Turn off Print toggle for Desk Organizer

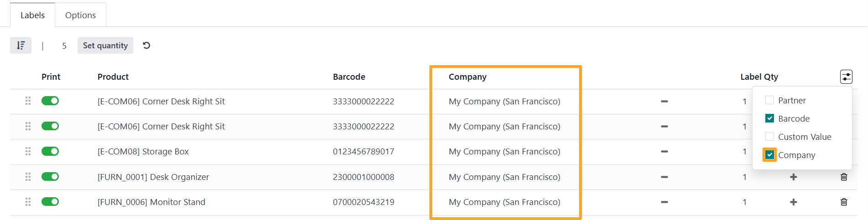[x=50, y=176]
